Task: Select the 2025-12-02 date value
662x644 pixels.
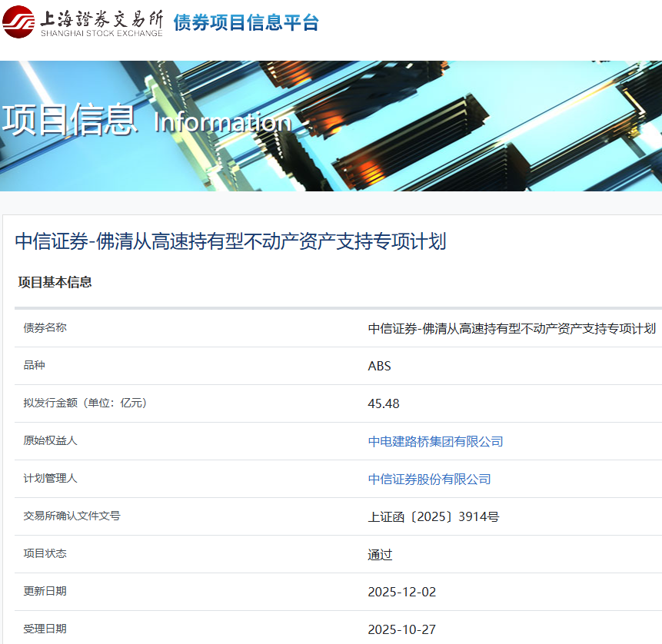Action: [x=401, y=592]
